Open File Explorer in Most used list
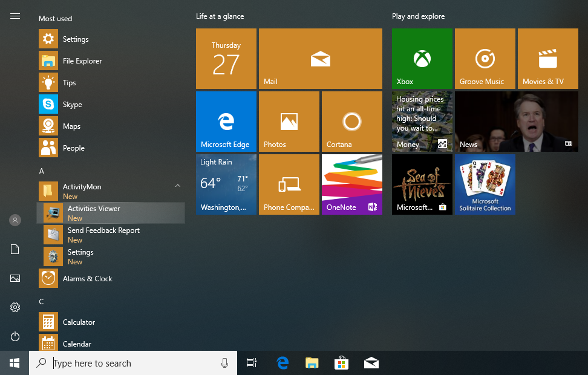 click(x=111, y=60)
